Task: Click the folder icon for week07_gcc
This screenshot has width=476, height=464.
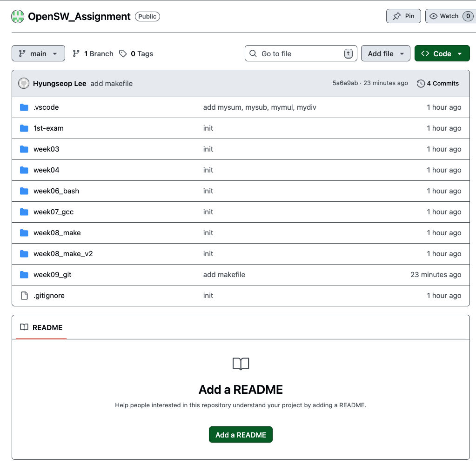Action: click(24, 212)
